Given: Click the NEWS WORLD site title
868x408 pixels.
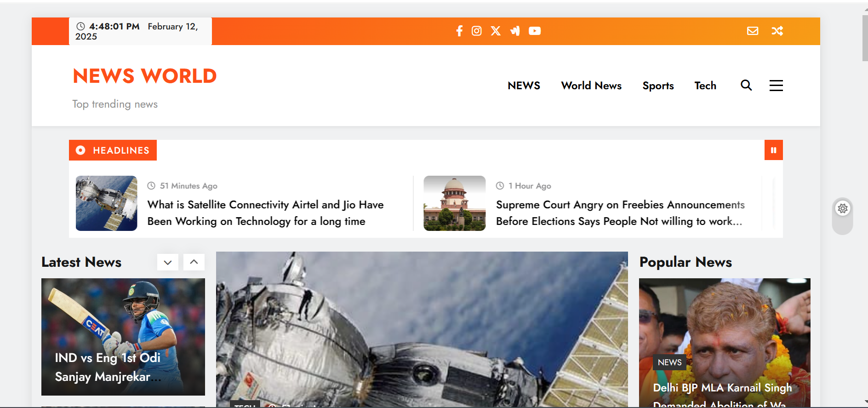Looking at the screenshot, I should pos(145,76).
